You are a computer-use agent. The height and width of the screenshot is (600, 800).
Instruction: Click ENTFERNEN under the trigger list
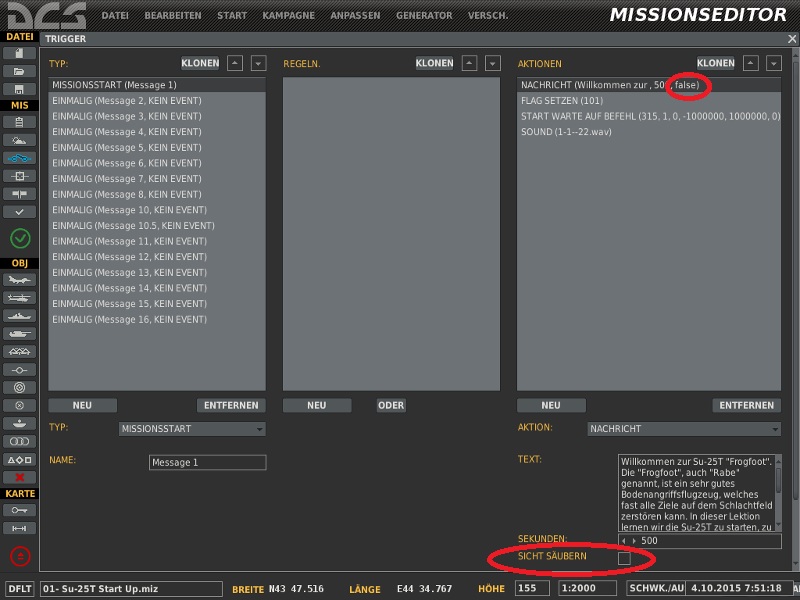point(231,406)
